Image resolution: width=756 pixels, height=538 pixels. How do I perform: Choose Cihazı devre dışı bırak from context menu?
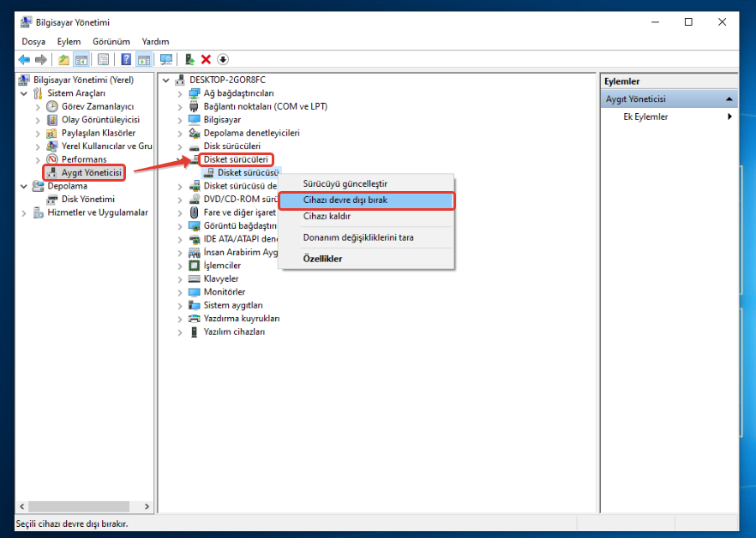pos(345,200)
